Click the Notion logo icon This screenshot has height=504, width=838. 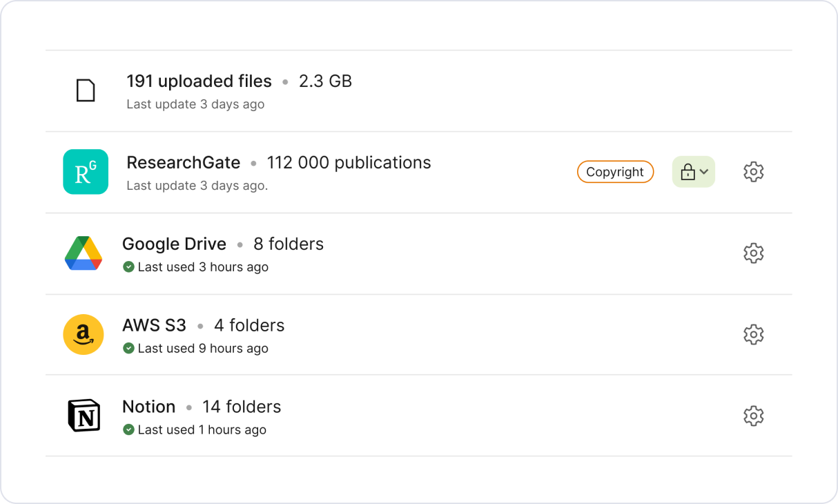click(x=84, y=416)
